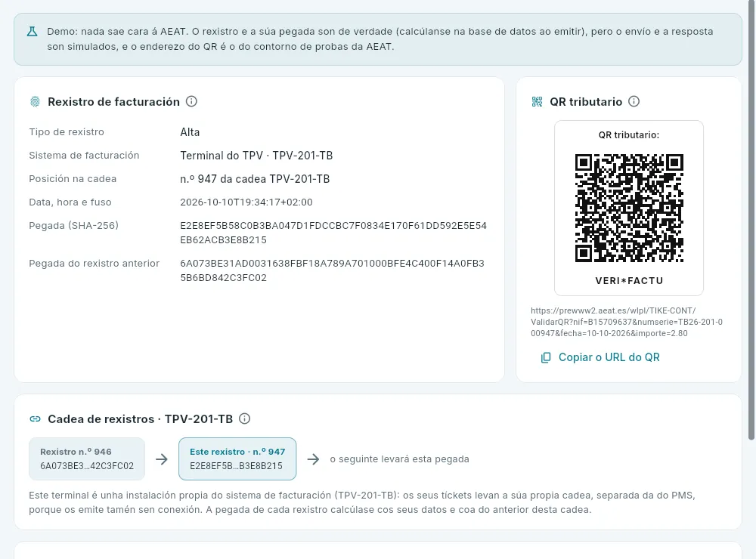
Task: Click the Pegada (SHA-256) label
Action: click(74, 226)
